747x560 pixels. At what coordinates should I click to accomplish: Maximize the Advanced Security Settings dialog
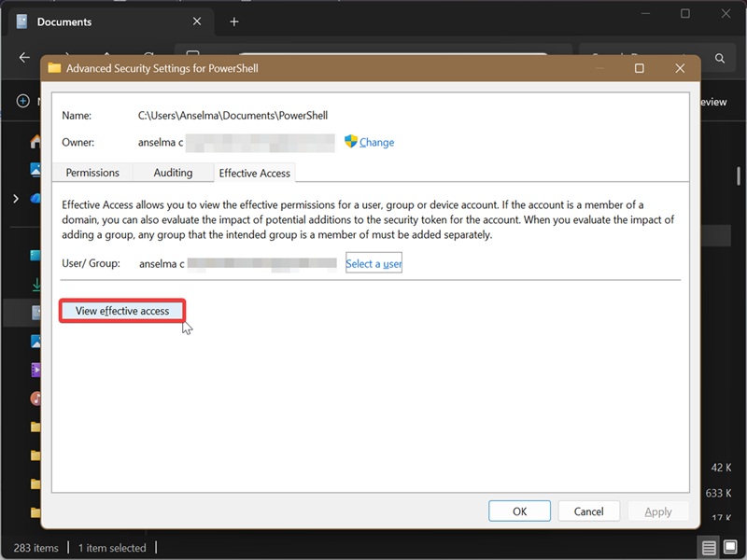click(x=640, y=68)
